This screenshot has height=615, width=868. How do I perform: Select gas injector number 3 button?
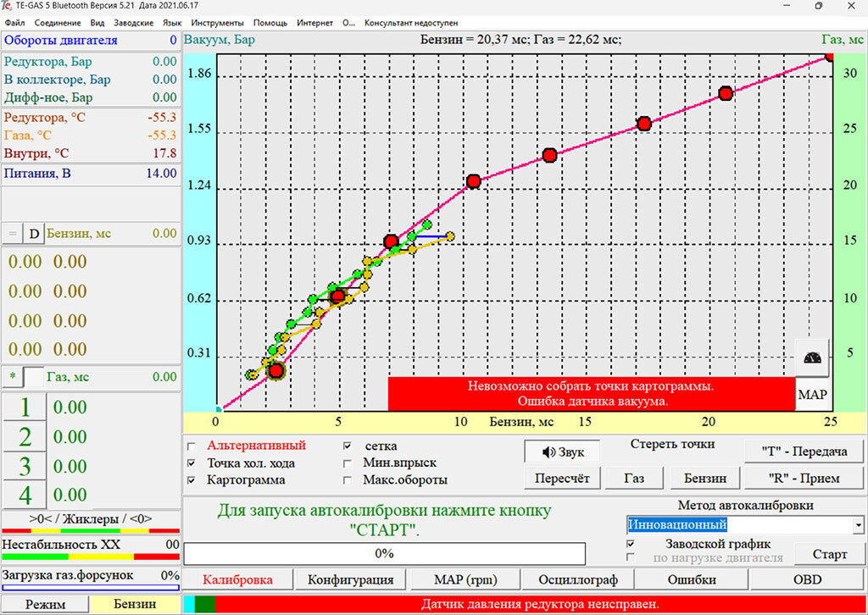coord(25,466)
